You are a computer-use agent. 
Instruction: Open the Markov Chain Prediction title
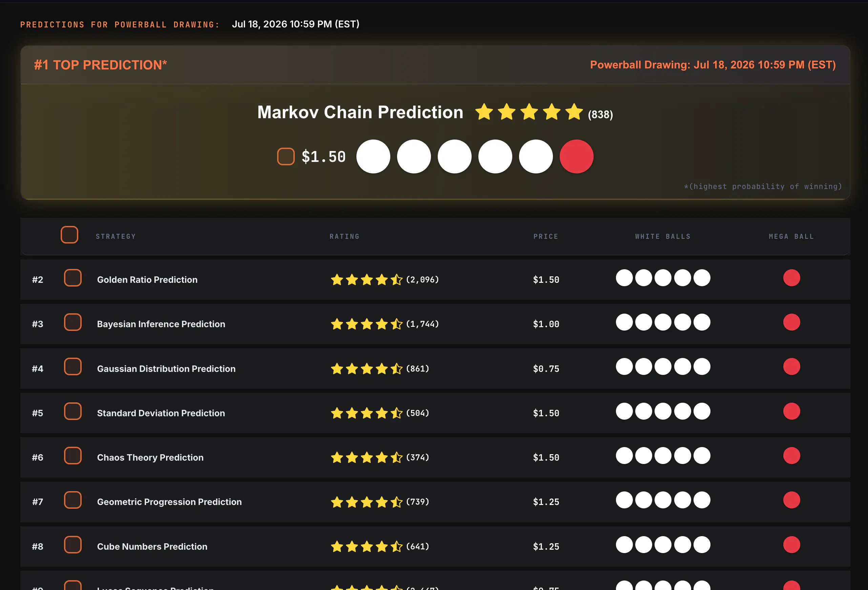pos(360,112)
